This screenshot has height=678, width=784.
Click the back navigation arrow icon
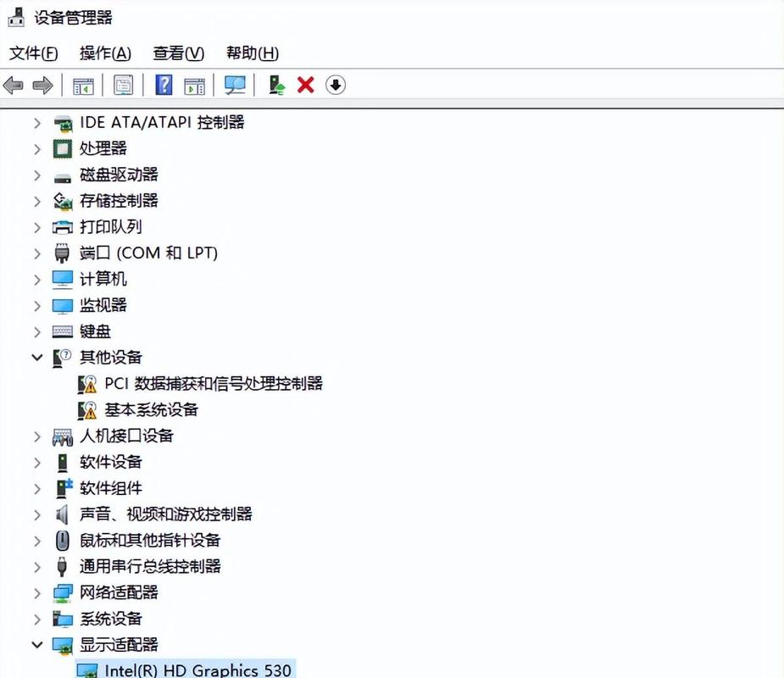pyautogui.click(x=14, y=85)
